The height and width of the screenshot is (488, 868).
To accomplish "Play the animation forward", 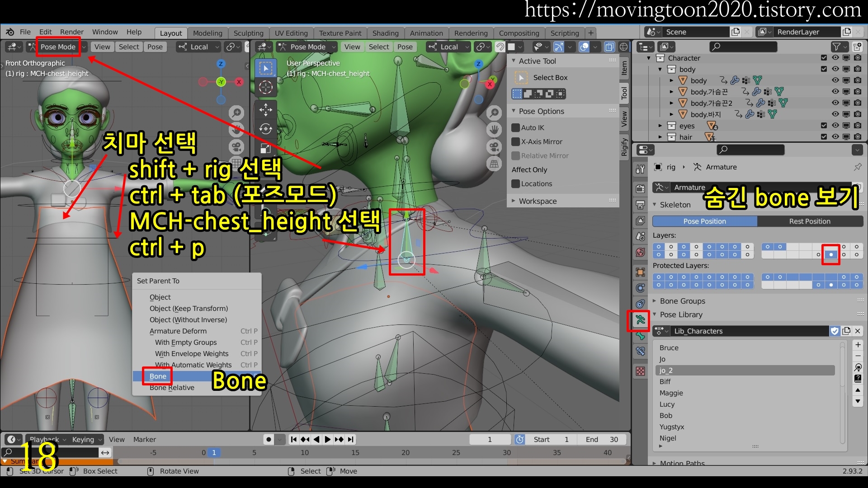I will [x=328, y=439].
